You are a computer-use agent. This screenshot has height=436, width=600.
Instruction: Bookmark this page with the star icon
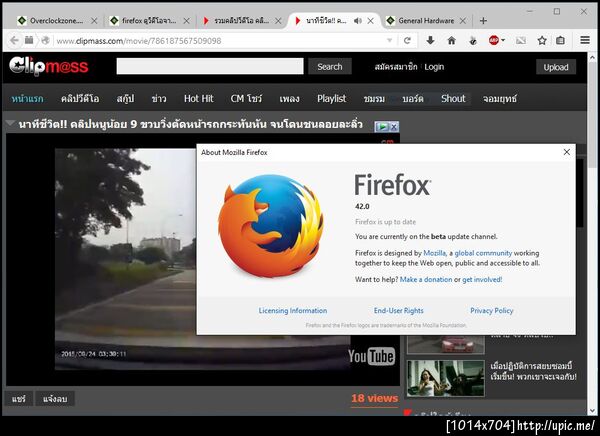[542, 40]
